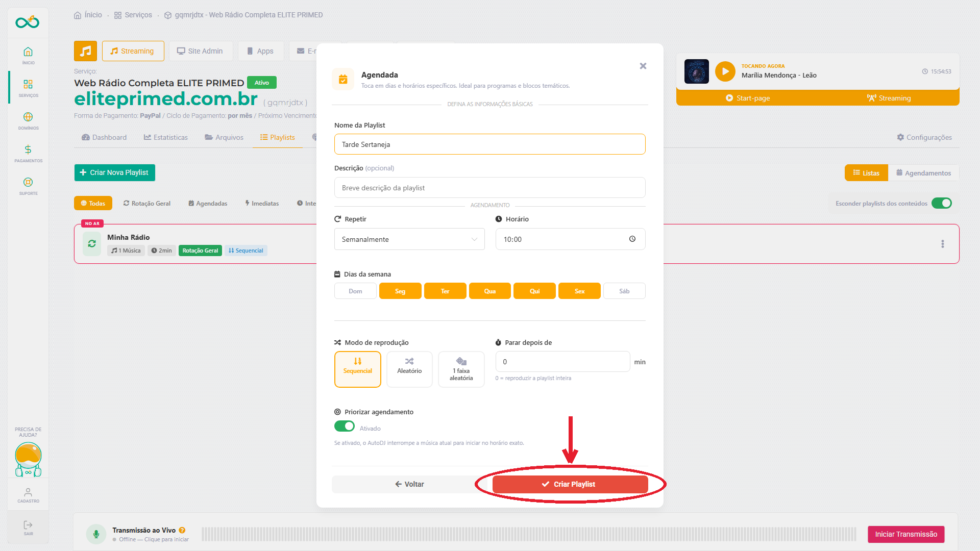The width and height of the screenshot is (980, 551).
Task: Select Sequencial playback mode
Action: coord(357,369)
